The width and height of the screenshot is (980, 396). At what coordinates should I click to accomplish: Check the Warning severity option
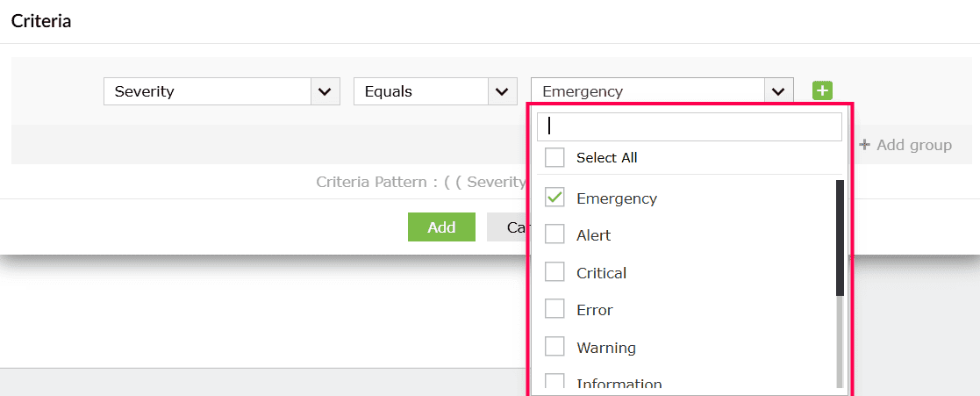pos(554,347)
